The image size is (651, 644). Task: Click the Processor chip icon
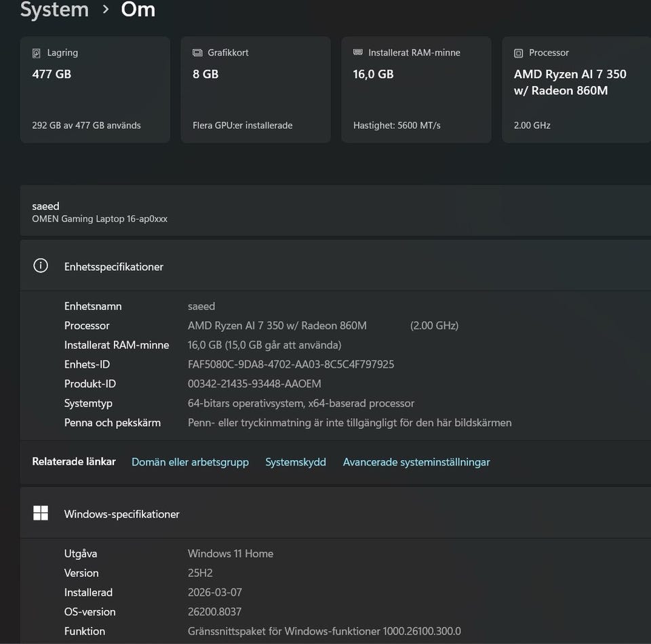pos(519,53)
